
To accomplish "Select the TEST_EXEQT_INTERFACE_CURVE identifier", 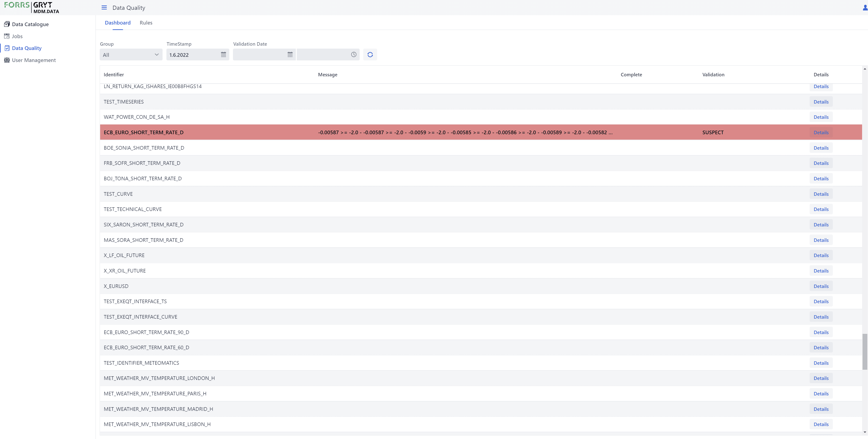I will [x=141, y=317].
